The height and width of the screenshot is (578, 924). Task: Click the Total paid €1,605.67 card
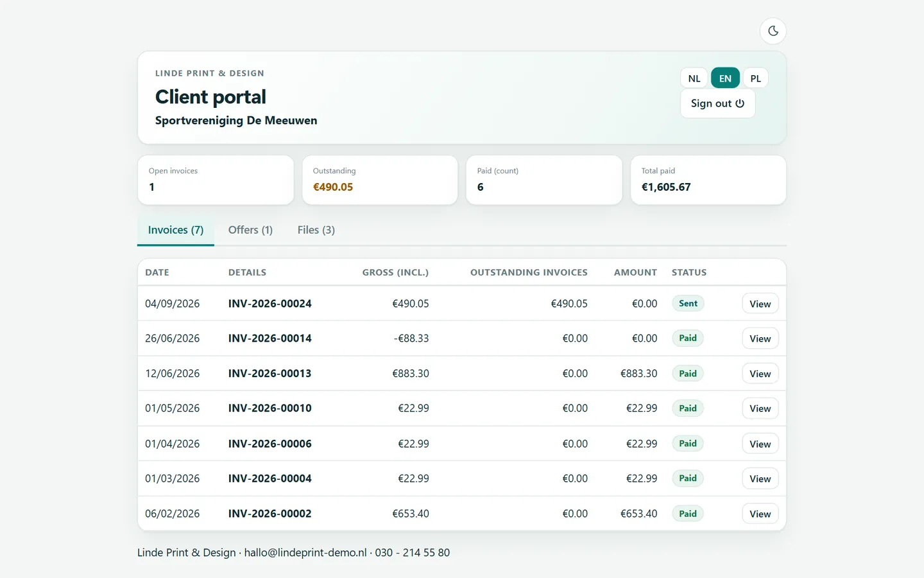(x=708, y=180)
